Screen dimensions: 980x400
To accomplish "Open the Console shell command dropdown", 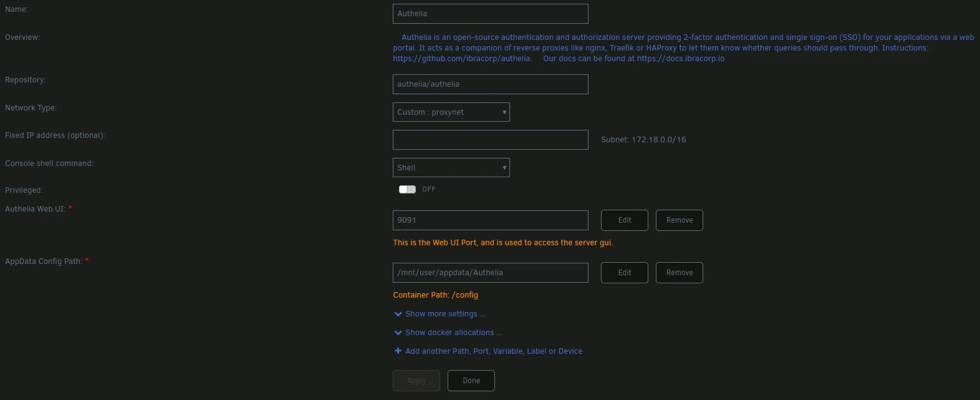I will pos(451,168).
